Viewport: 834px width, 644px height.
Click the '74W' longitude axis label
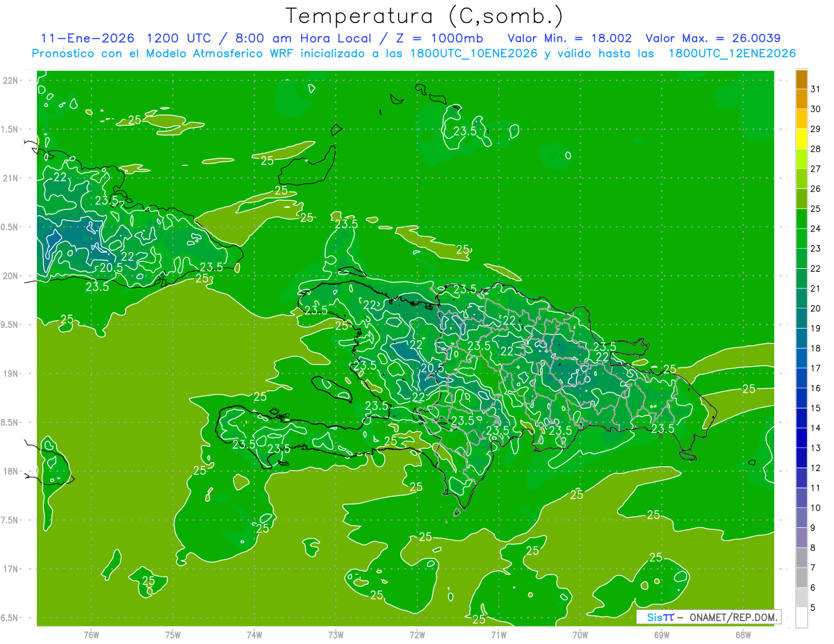point(254,634)
